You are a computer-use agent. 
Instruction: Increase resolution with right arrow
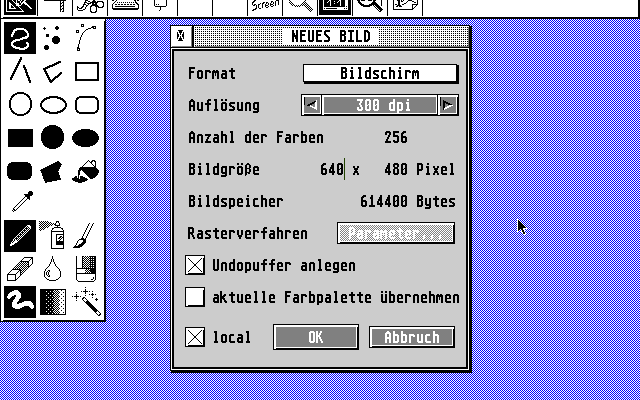(447, 105)
